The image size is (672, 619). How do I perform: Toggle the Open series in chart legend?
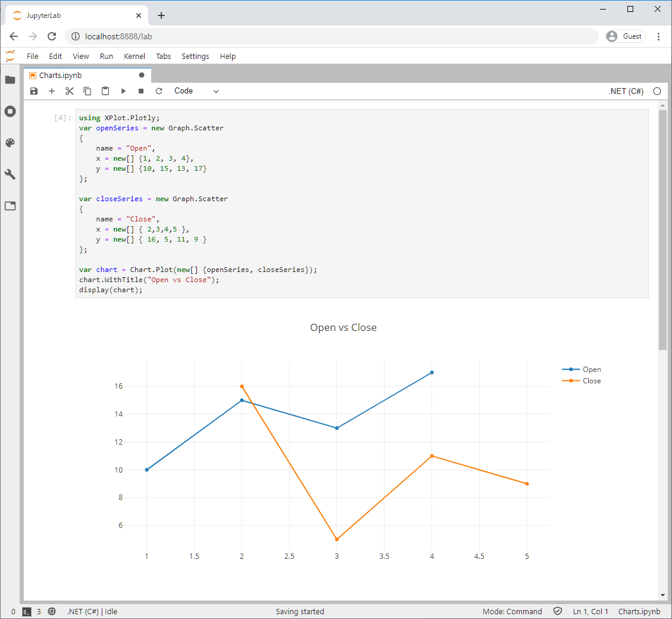(582, 370)
